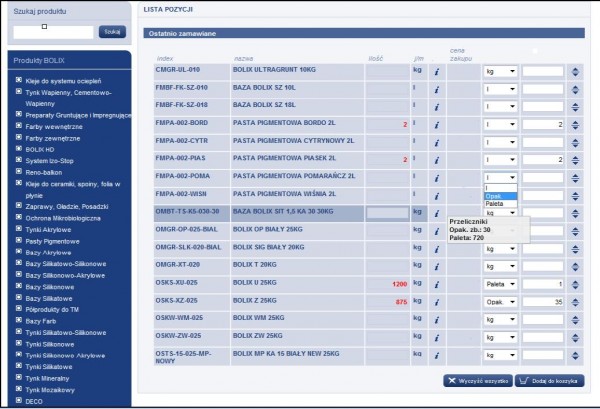Open Półprodukty do TM category link
This screenshot has height=409, width=600.
pyautogui.click(x=52, y=310)
